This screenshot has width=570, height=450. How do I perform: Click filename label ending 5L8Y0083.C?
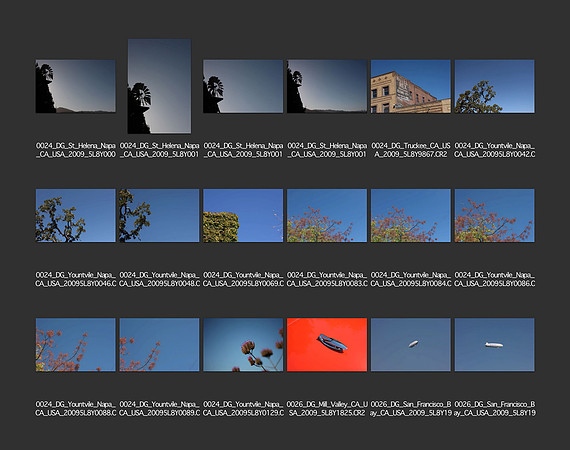[327, 279]
